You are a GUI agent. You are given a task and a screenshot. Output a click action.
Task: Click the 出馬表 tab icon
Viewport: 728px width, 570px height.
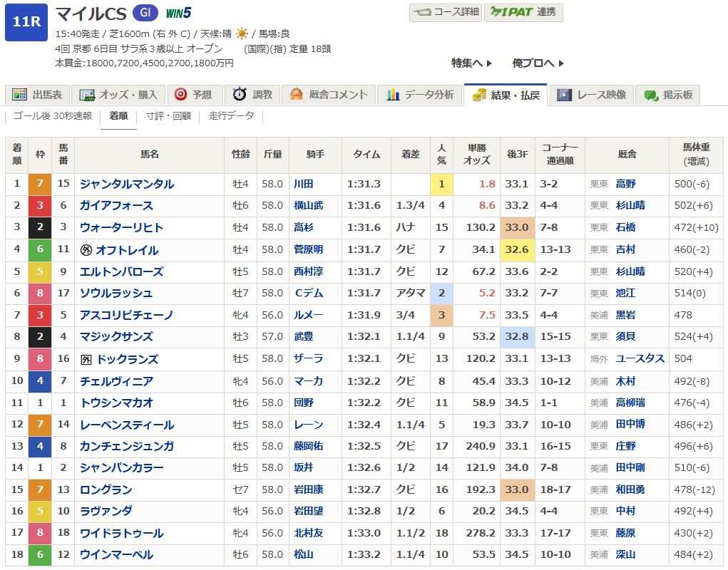click(20, 95)
